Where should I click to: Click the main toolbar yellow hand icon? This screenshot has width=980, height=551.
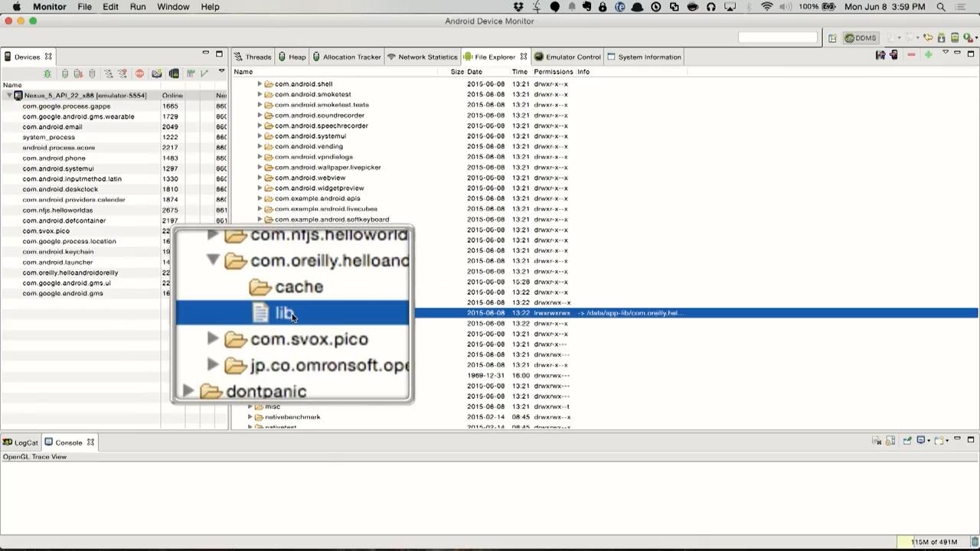point(928,38)
